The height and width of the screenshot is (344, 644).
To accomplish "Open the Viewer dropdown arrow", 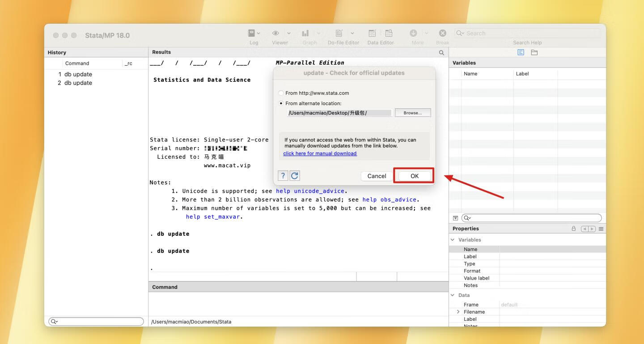I will point(288,33).
